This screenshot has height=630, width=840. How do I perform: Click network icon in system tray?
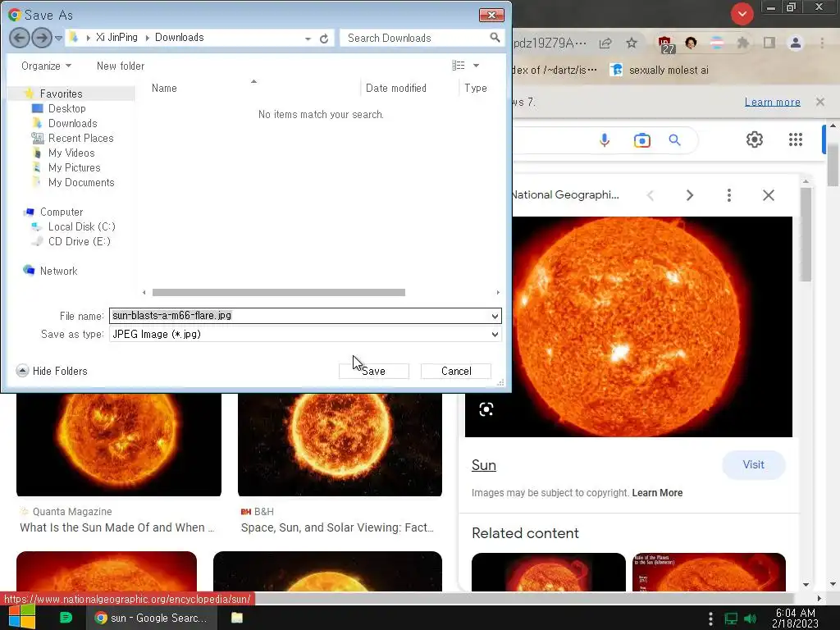click(x=731, y=619)
